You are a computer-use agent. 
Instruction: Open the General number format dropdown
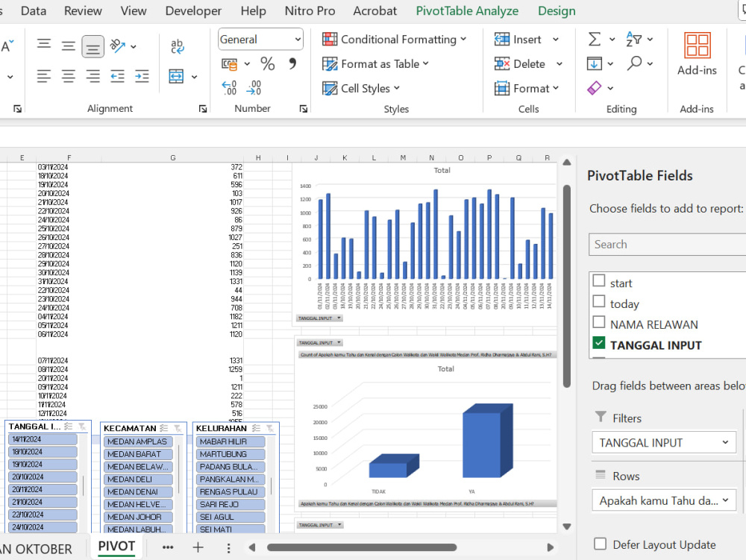(298, 40)
